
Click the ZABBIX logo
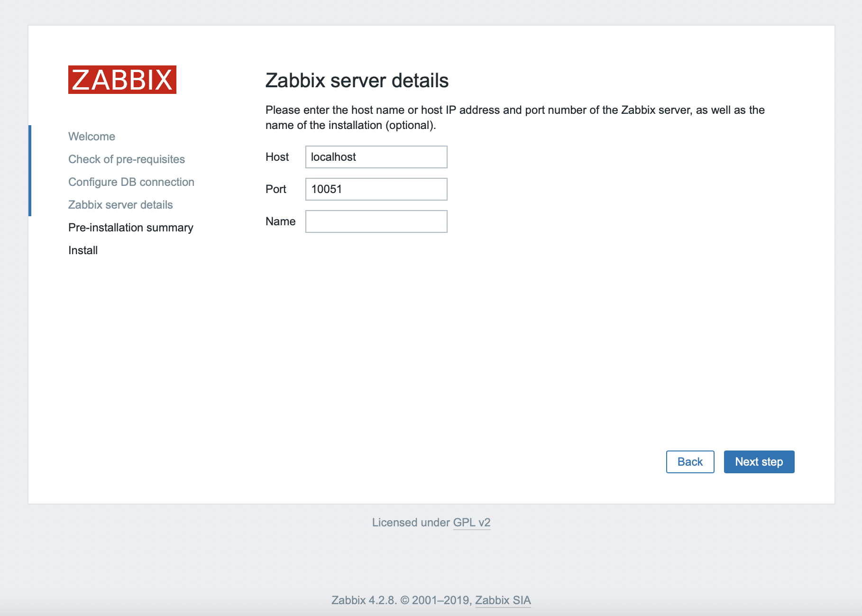pos(122,80)
